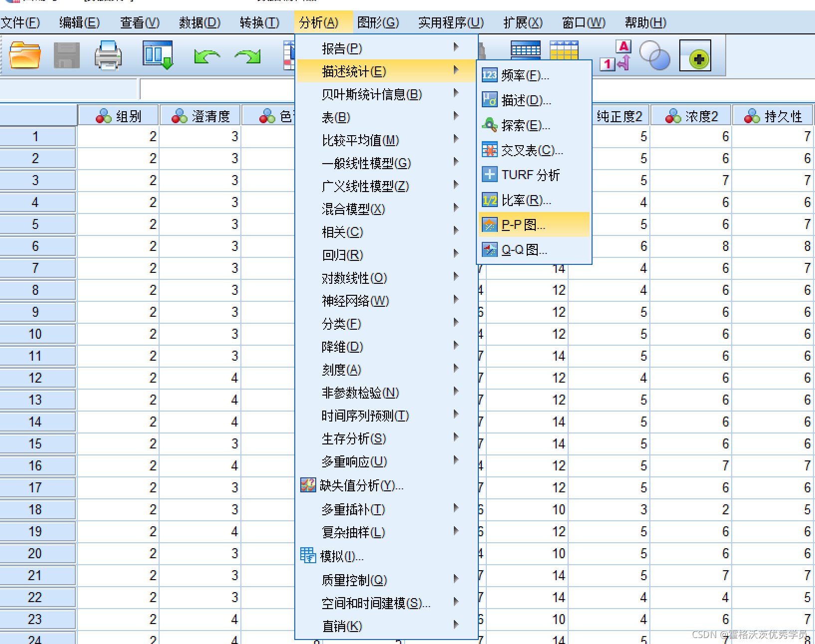815x644 pixels.
Task: Select 混合模型(X) menu entry
Action: coord(386,209)
